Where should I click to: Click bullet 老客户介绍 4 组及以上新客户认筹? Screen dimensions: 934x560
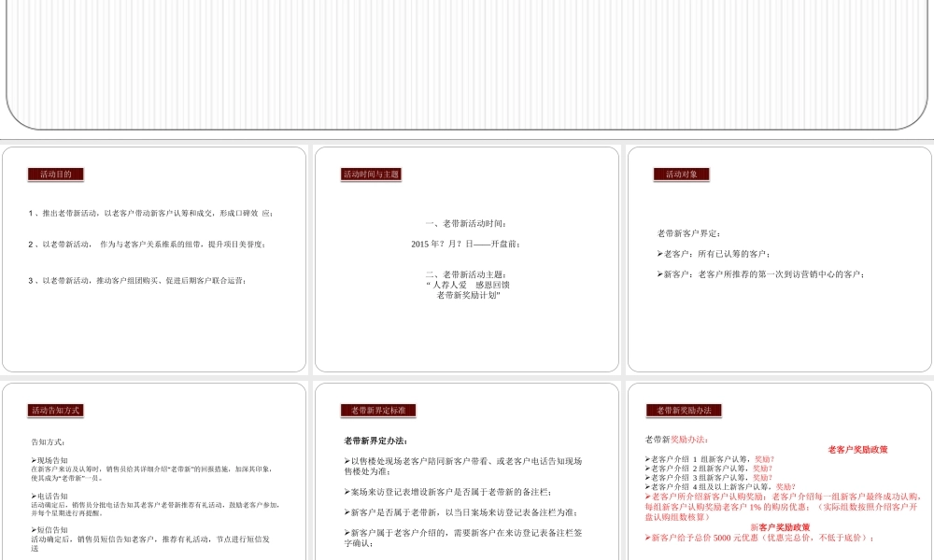coord(720,486)
